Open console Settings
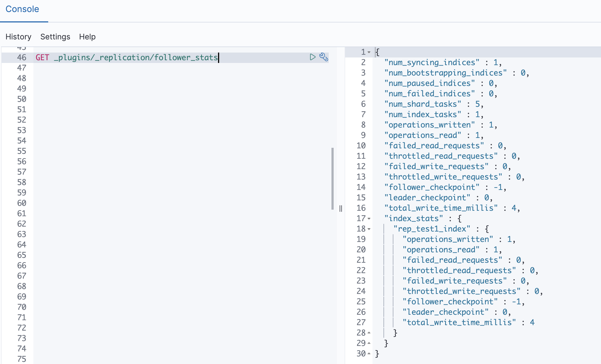Screen dimensions: 601x364 coord(55,37)
